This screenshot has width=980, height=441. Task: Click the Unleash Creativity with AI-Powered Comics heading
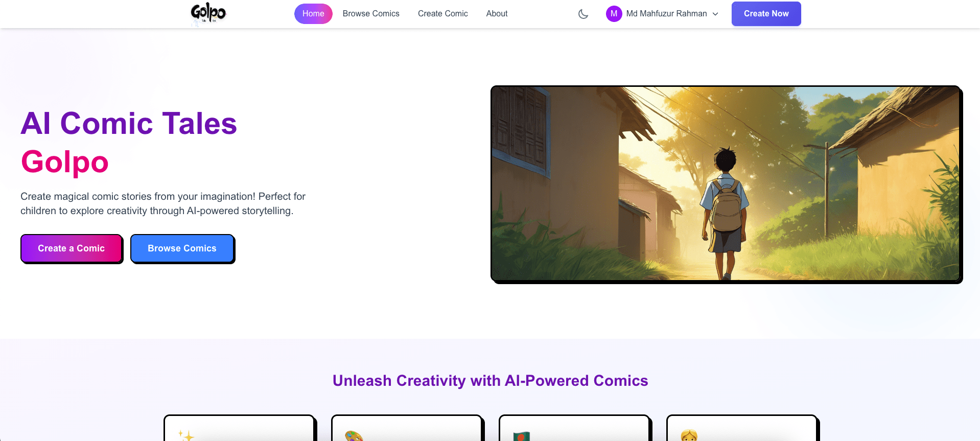tap(490, 381)
